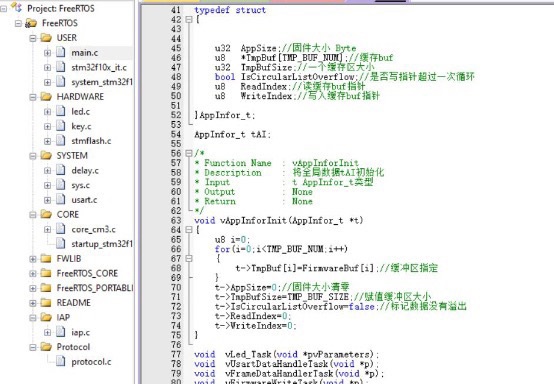This screenshot has height=384, width=554.
Task: Click the USER folder icon
Action: point(46,37)
